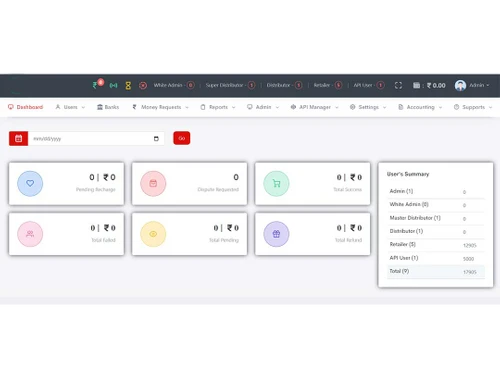Click Total (9) summary row
Image resolution: width=500 pixels, height=375 pixels.
pos(436,271)
